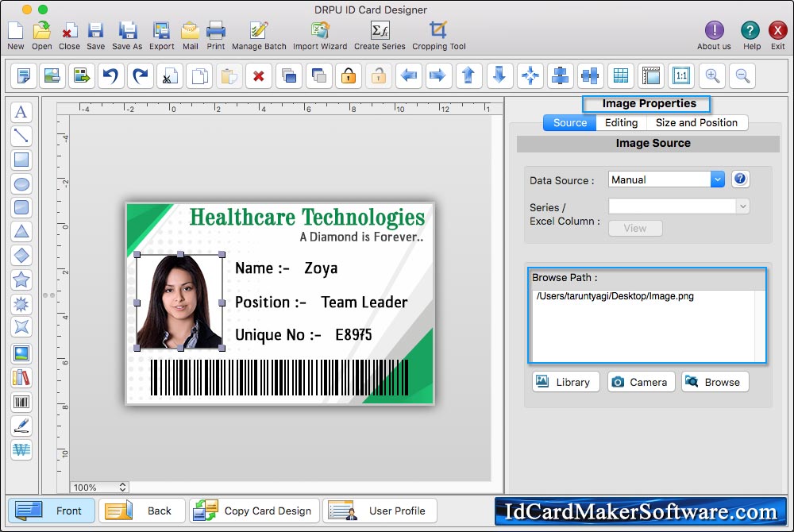Select the Star shape tool
794x532 pixels.
(x=21, y=279)
